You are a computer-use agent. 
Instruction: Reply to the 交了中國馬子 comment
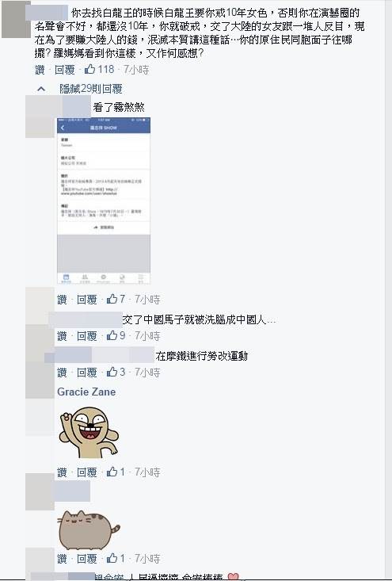[86, 336]
